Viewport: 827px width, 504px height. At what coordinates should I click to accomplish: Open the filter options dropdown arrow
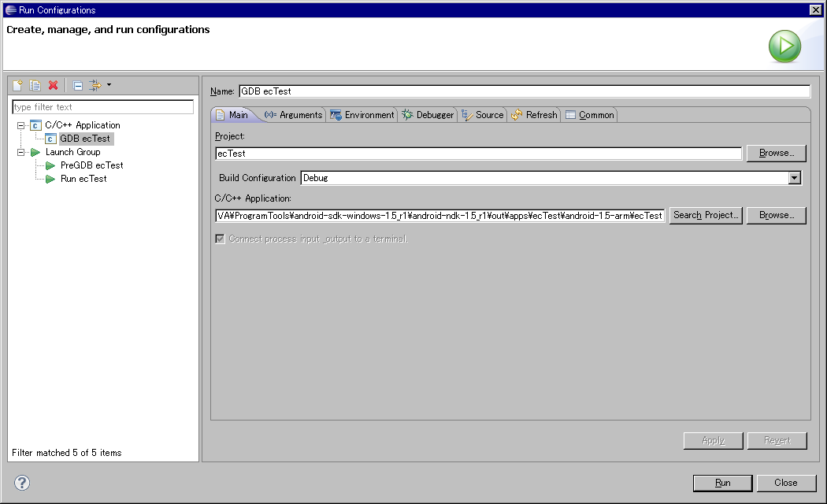click(109, 84)
